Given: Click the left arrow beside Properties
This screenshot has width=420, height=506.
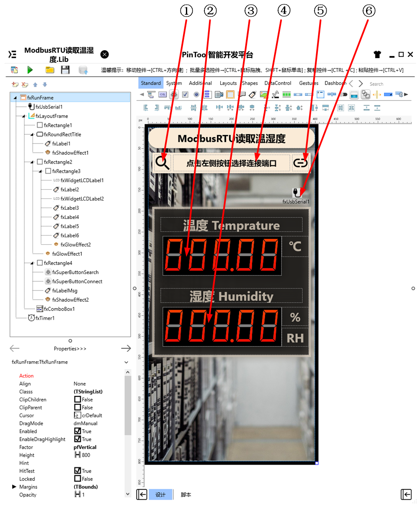Looking at the screenshot, I should coord(14,348).
